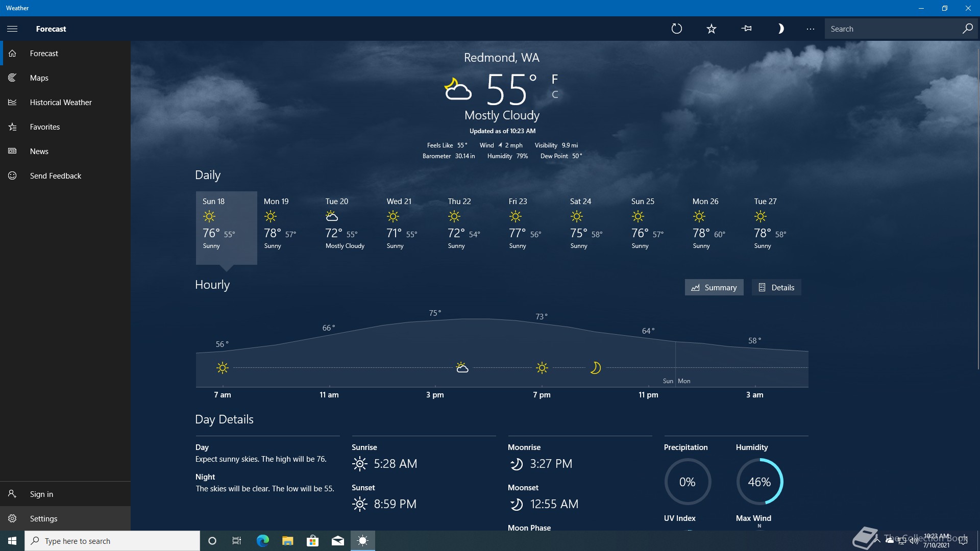Pin this location to Start
Image resolution: width=980 pixels, height=551 pixels.
tap(746, 29)
